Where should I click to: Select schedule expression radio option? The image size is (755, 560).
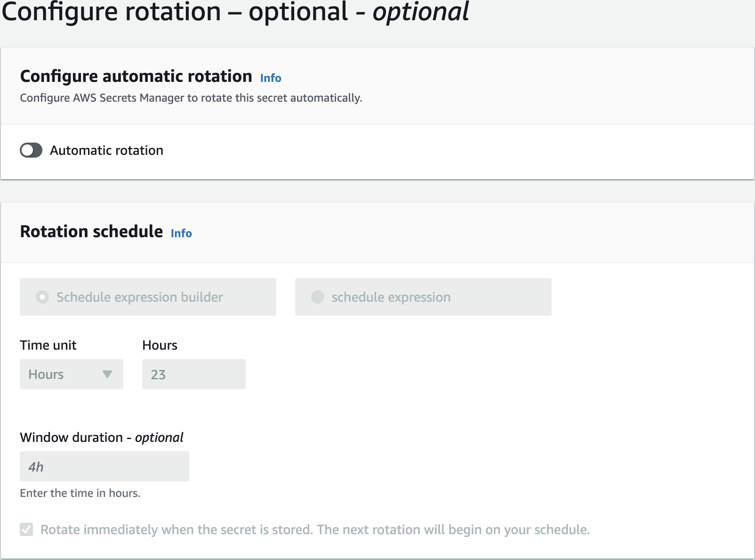tap(318, 297)
